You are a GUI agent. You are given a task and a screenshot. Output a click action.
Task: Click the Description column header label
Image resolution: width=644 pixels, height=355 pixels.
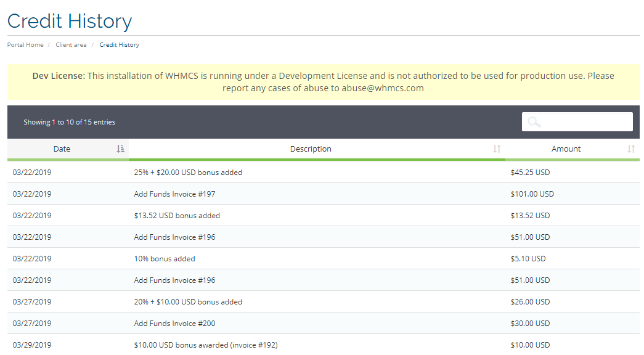pyautogui.click(x=311, y=149)
